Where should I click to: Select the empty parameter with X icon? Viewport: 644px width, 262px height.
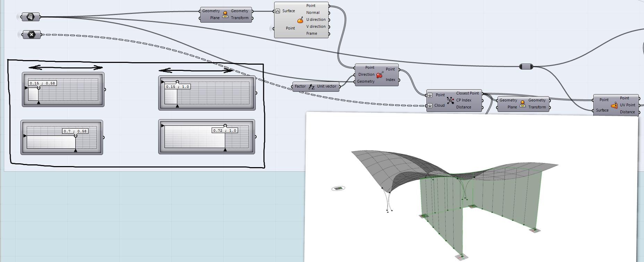click(x=32, y=34)
